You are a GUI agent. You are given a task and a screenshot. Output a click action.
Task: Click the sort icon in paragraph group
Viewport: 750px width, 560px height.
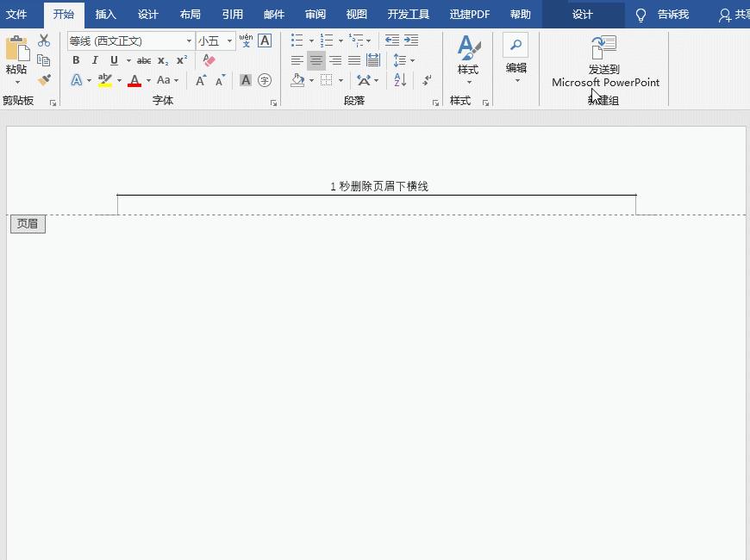tap(399, 80)
